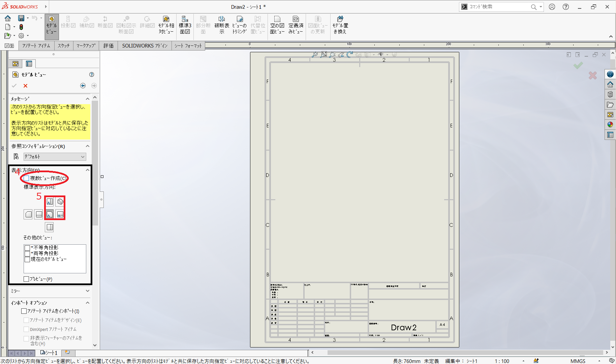Expand the SOLIDWORKS logo menu arrow

(x=46, y=7)
